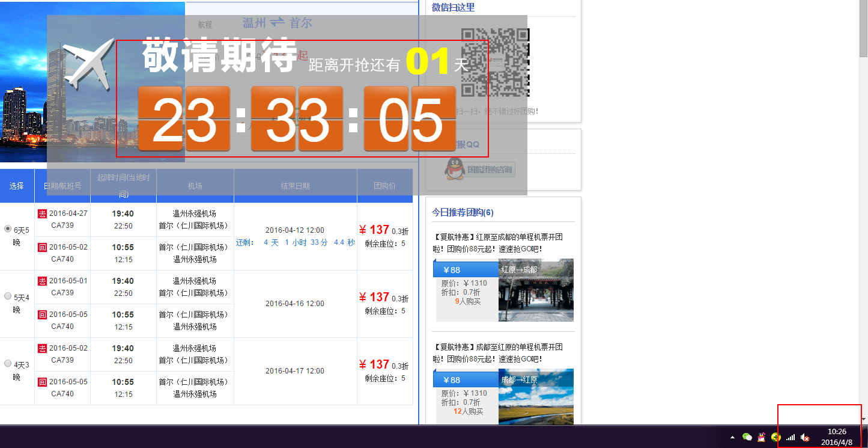Open the 成都至红原 单程机票 deal link
This screenshot has width=868, height=448.
click(x=497, y=353)
